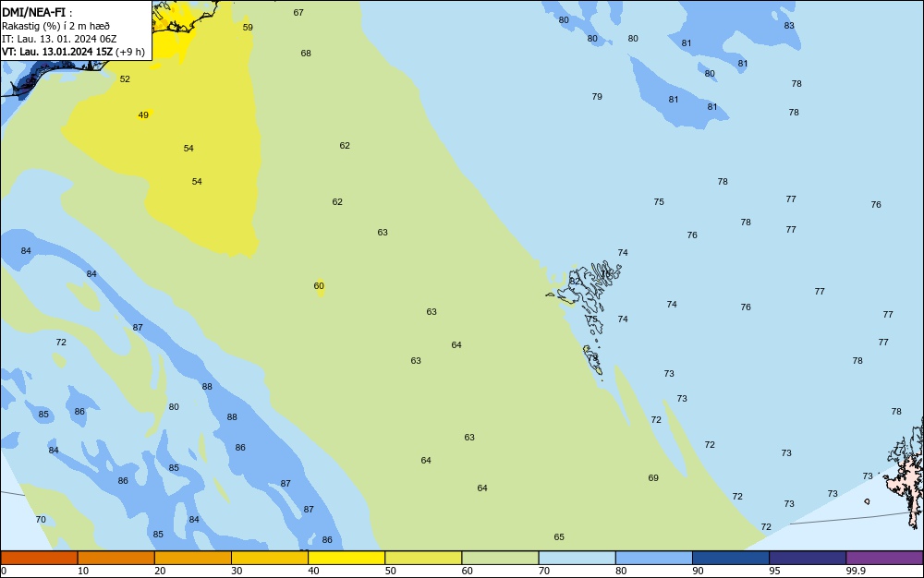Select the 30–40 golden legend swatch
The width and height of the screenshot is (924, 578).
(x=270, y=558)
